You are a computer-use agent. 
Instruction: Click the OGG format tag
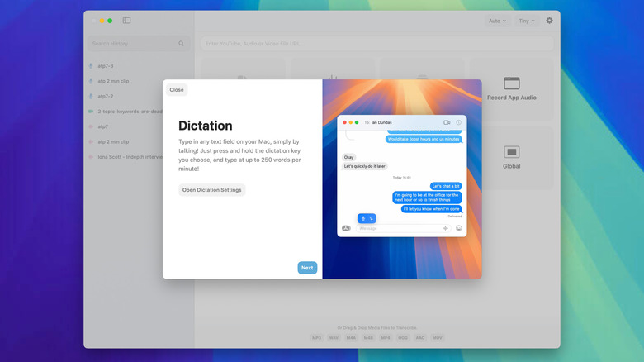tap(403, 338)
